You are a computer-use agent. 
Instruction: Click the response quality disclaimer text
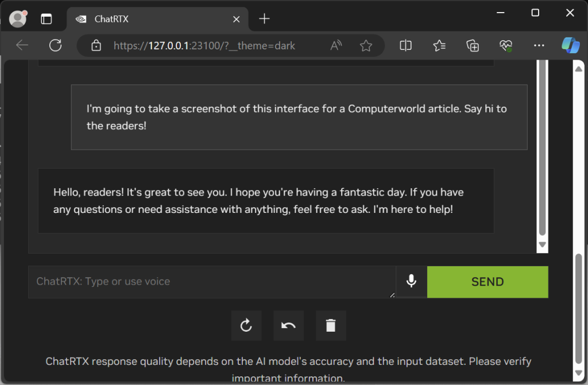(x=288, y=370)
